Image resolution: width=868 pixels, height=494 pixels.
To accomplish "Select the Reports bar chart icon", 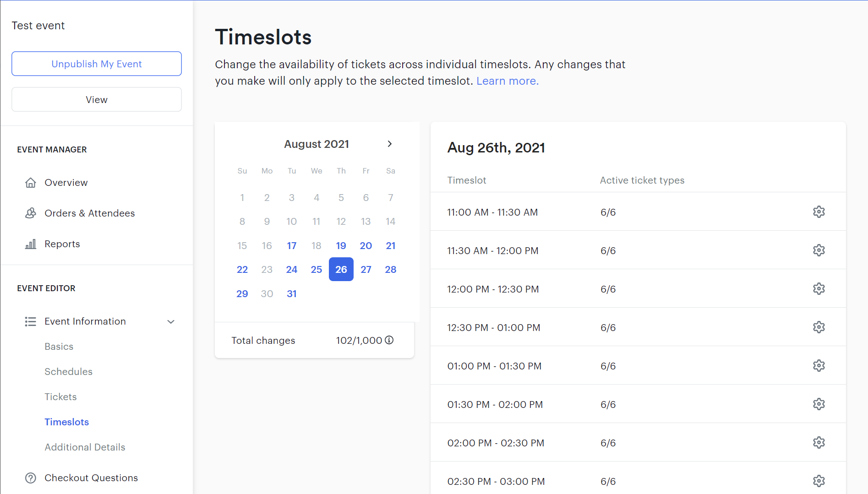I will pyautogui.click(x=30, y=244).
